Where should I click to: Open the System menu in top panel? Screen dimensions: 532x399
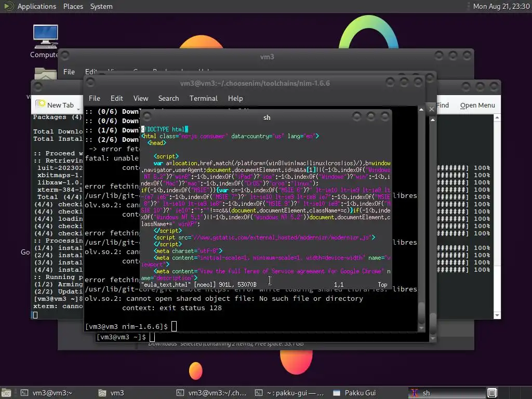click(x=101, y=6)
